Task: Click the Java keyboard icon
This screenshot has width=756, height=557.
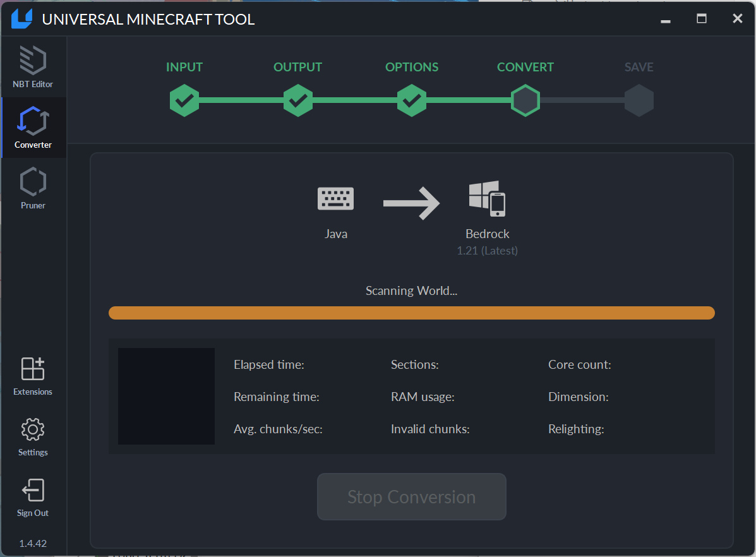Action: click(x=335, y=199)
